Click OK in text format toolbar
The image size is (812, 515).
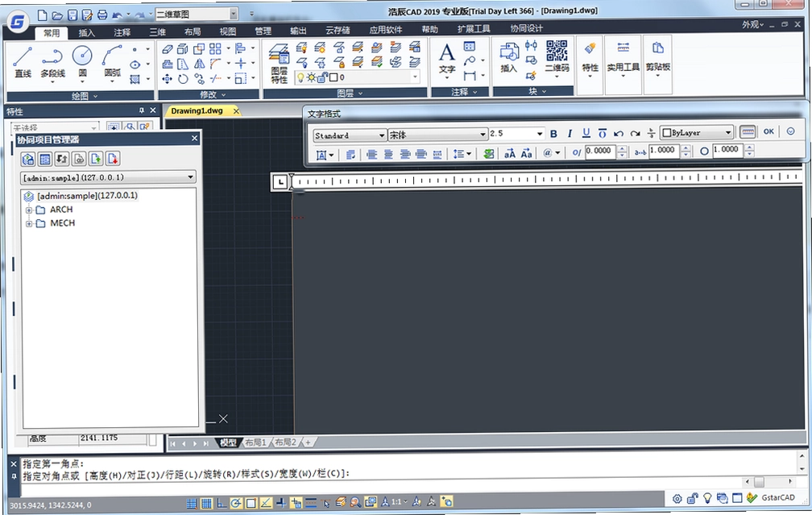[768, 131]
